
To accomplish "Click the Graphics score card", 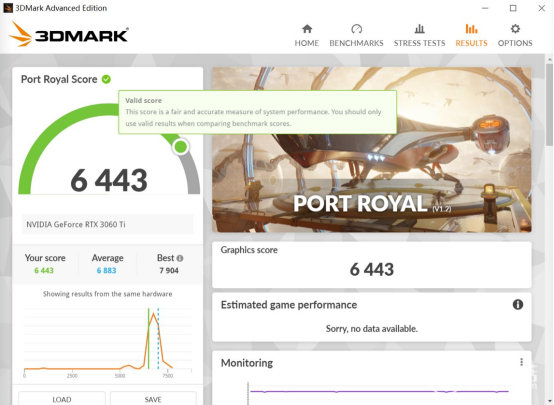I will (372, 265).
